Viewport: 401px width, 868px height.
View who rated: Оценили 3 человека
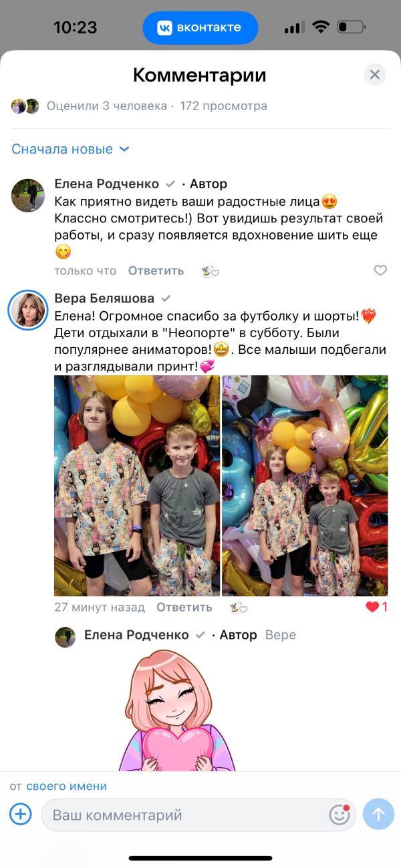tap(107, 105)
